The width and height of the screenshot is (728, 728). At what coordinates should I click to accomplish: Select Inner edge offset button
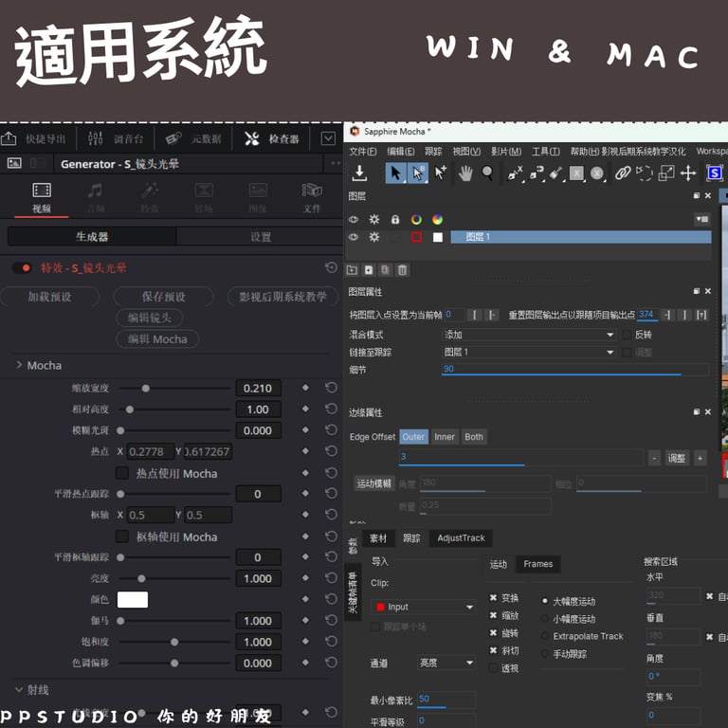pyautogui.click(x=445, y=436)
